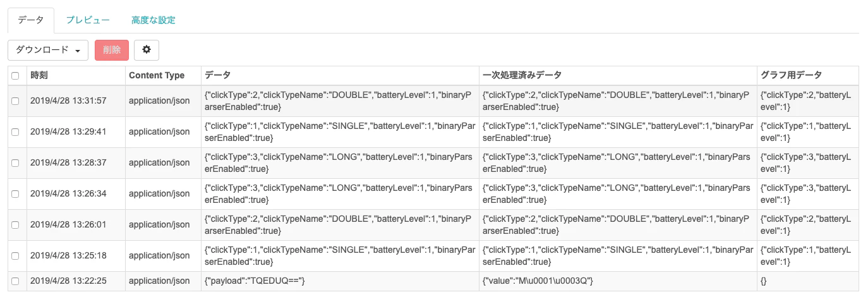The width and height of the screenshot is (868, 304).
Task: Click application/json in the 13:22:25 row
Action: pyautogui.click(x=159, y=281)
